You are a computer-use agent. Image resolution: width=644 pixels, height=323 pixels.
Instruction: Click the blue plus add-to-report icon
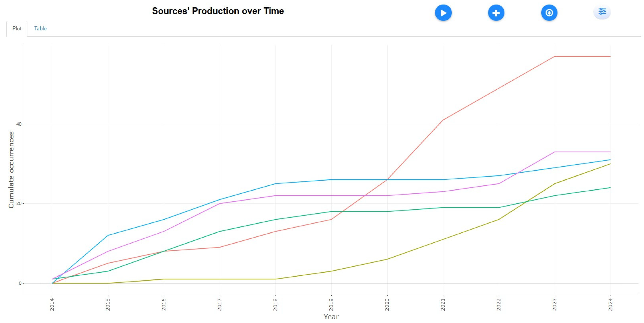(x=496, y=13)
